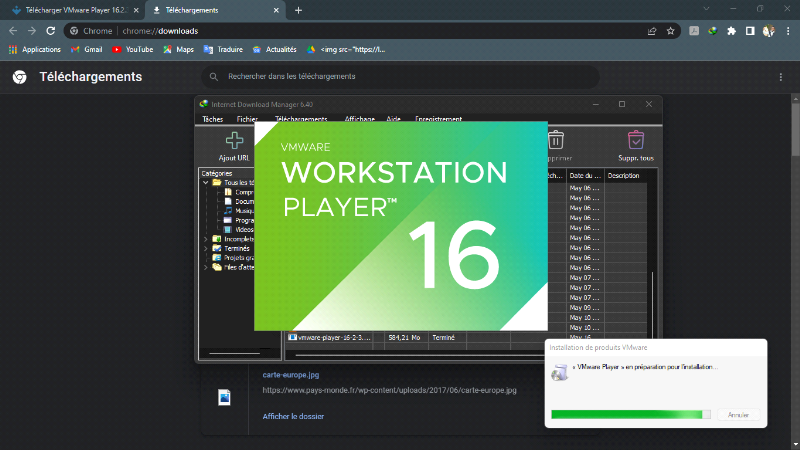Click the Suppr. tous icon in IDM
Screen dimensions: 800x450
point(635,141)
